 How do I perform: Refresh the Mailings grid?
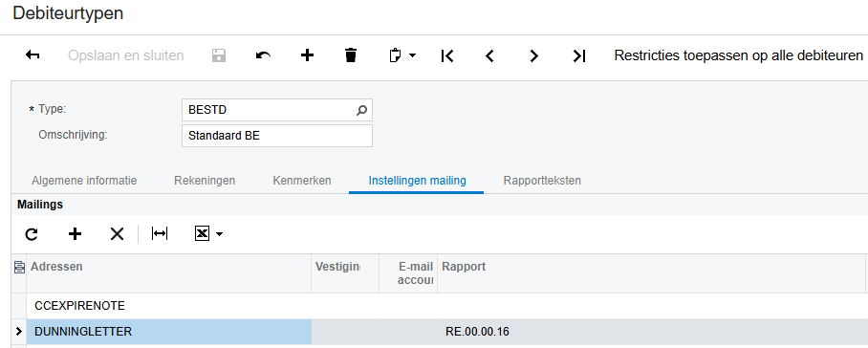click(x=32, y=234)
